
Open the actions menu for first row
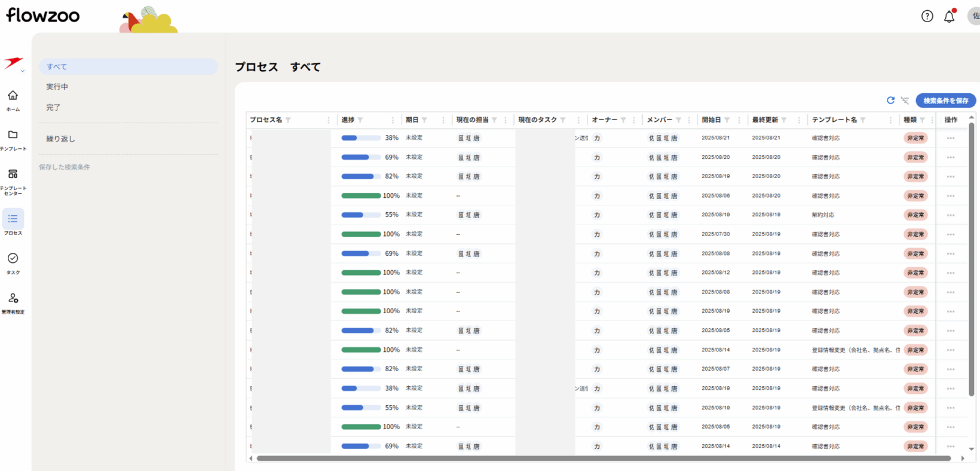[x=950, y=138]
